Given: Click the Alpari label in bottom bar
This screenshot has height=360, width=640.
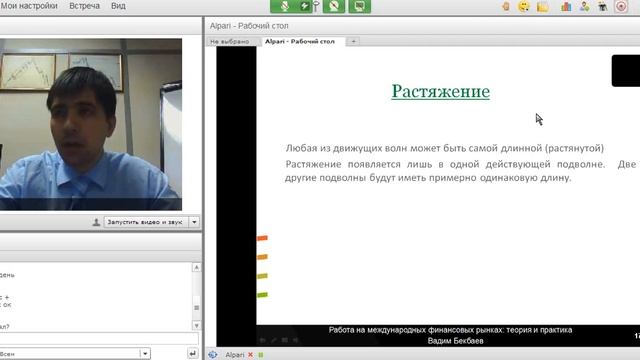Looking at the screenshot, I should [x=235, y=355].
